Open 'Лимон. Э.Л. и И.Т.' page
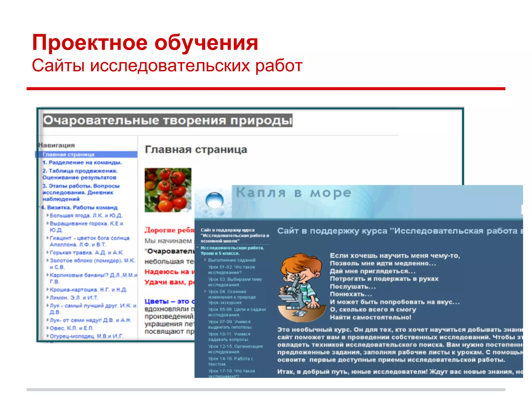 point(74,298)
